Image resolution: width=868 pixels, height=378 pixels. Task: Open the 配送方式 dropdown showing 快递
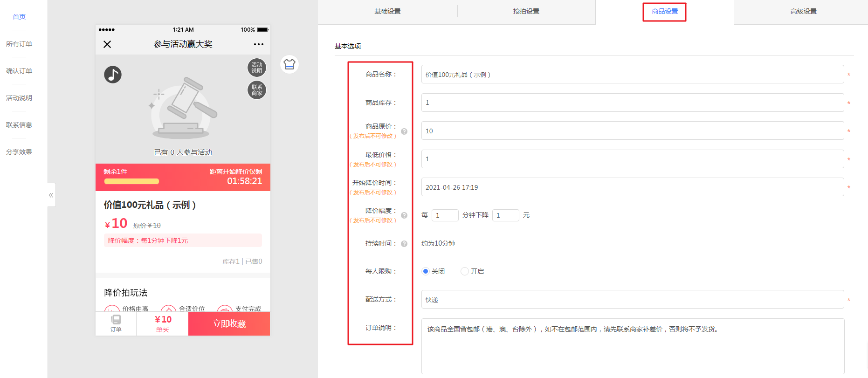pos(633,299)
